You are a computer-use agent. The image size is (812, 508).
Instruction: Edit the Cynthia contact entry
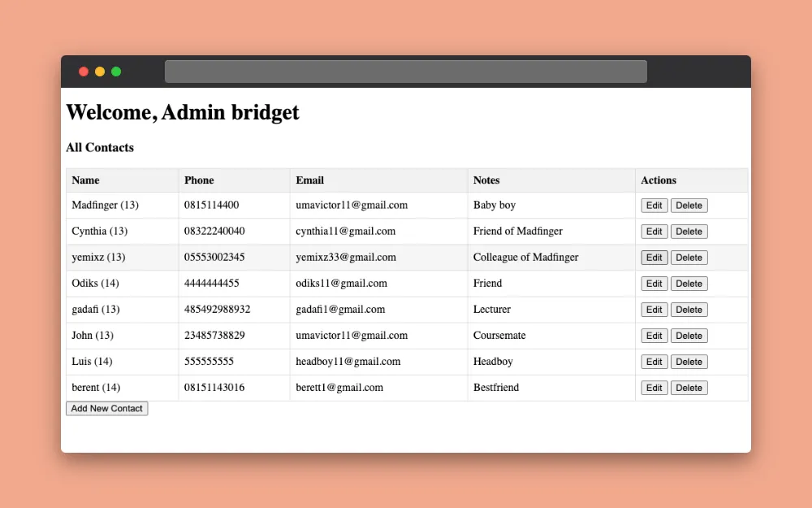(654, 232)
